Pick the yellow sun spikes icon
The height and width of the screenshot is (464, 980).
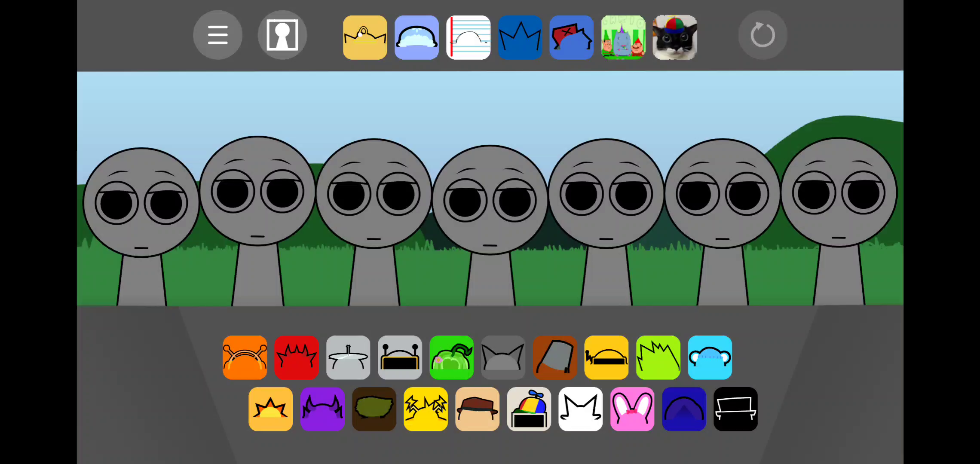click(270, 409)
